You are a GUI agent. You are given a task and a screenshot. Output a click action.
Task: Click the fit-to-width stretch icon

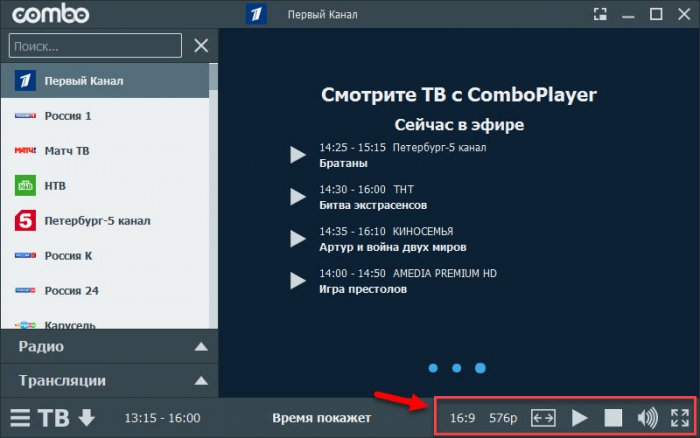(x=543, y=418)
